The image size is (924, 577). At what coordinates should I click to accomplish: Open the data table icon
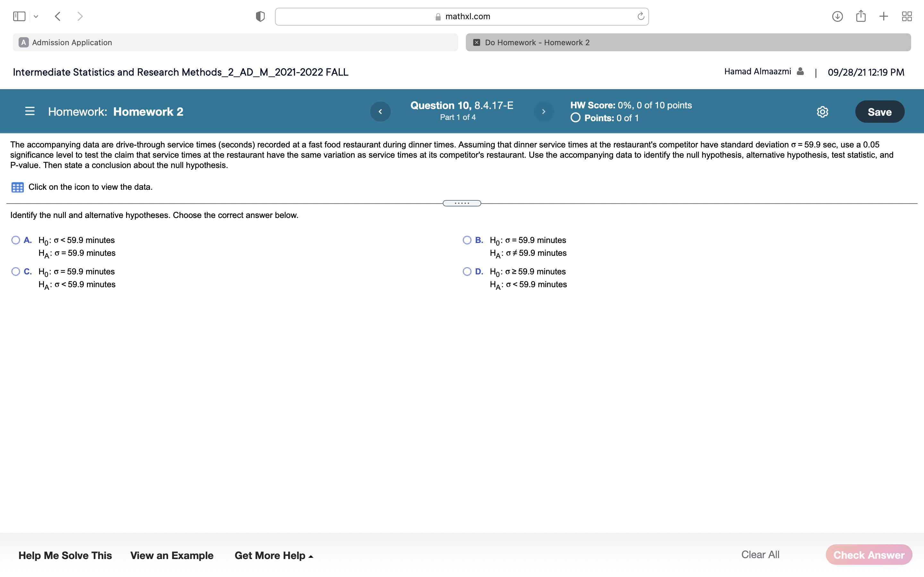click(x=18, y=188)
